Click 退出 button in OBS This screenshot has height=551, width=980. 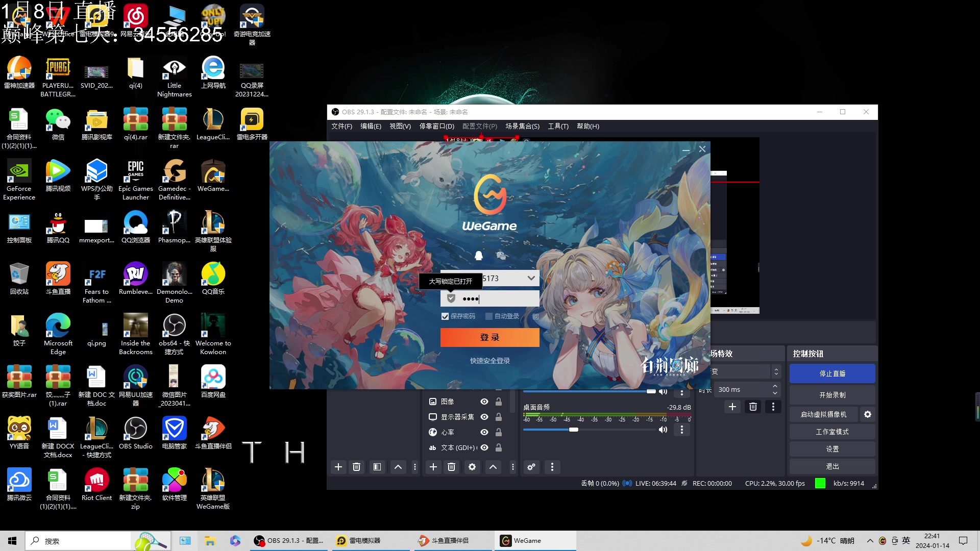tap(832, 466)
